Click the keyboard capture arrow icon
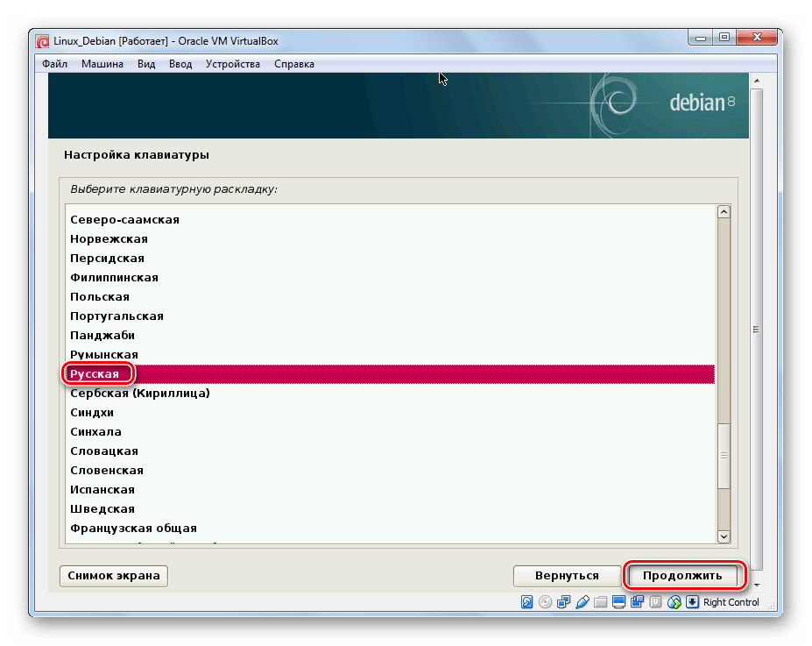The width and height of the screenshot is (812, 646). click(x=692, y=602)
